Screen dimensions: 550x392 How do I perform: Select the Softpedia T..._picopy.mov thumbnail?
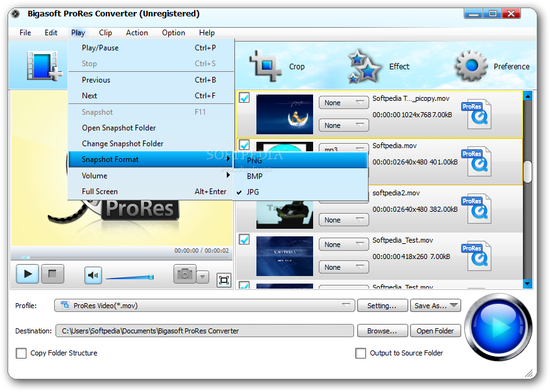click(x=285, y=114)
